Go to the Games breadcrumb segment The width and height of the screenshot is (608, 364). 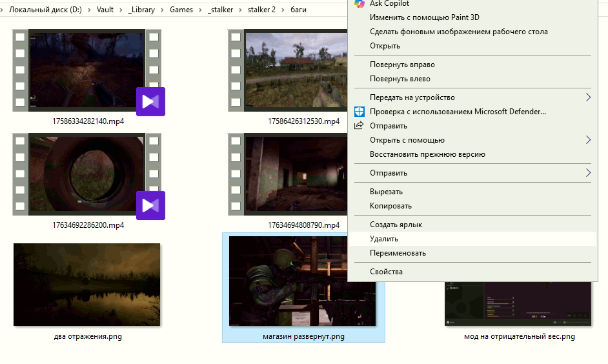point(181,10)
